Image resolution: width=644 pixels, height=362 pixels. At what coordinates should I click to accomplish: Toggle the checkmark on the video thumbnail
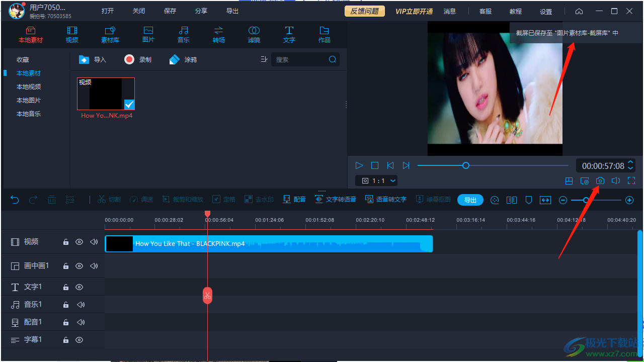tap(129, 104)
